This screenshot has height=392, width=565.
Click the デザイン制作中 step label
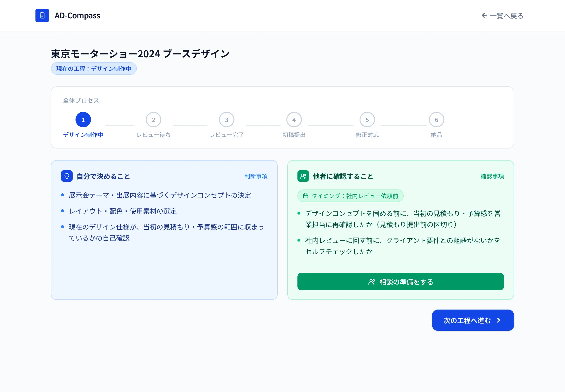(x=83, y=135)
